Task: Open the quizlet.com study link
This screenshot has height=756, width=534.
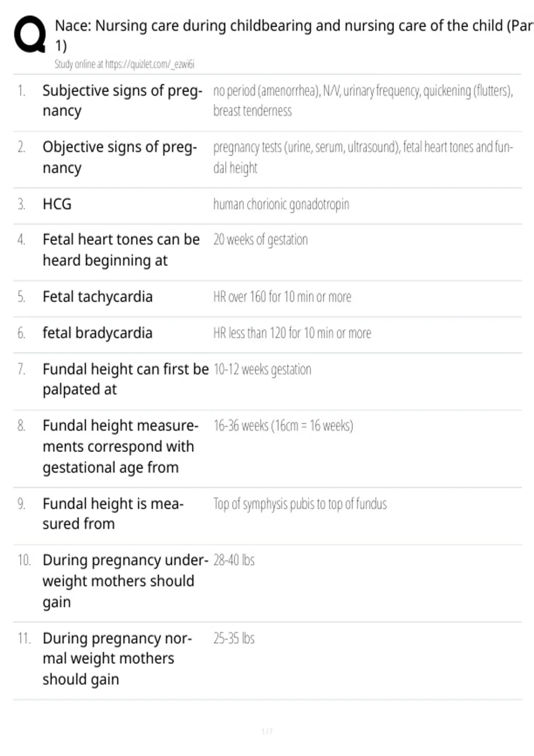Action: pyautogui.click(x=150, y=64)
